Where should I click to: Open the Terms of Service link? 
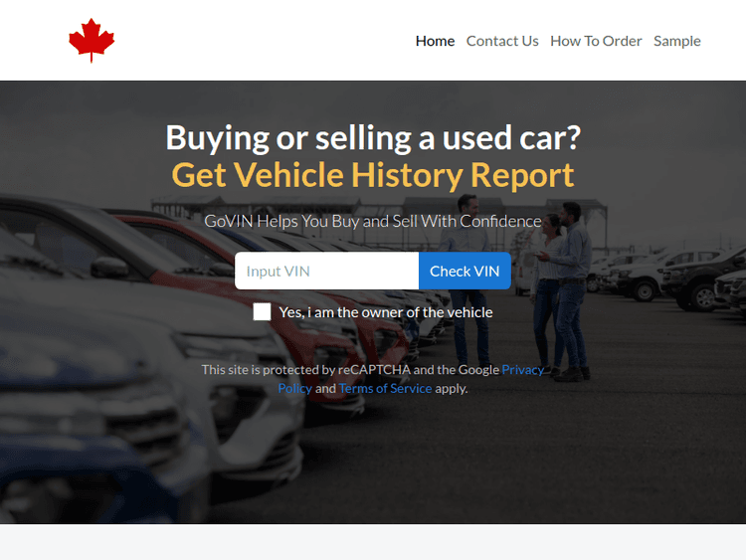(x=385, y=388)
